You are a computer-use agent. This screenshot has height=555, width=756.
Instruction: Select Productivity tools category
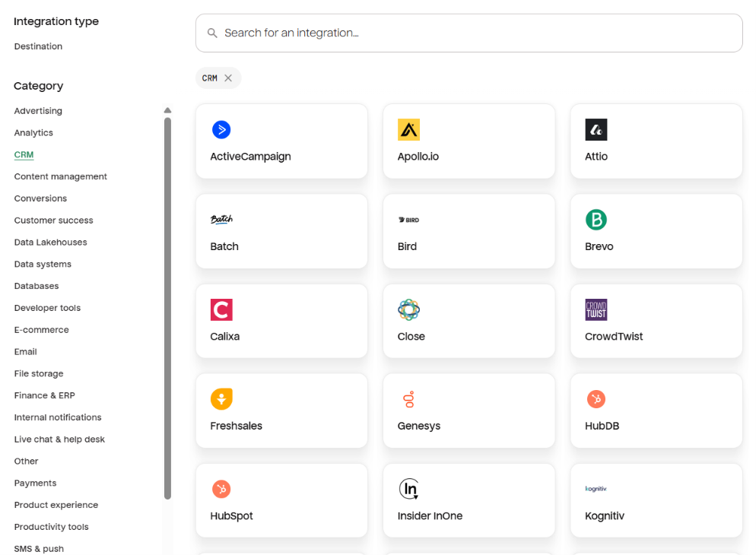point(51,527)
